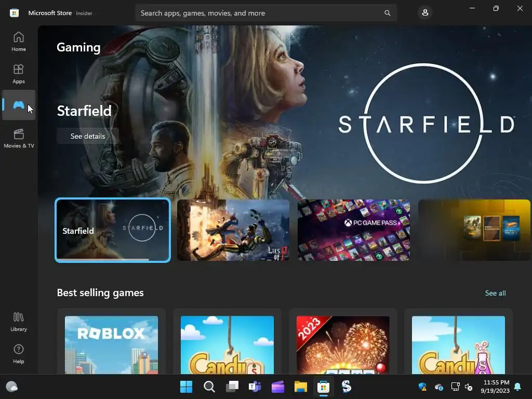Click the Gaming page title text
This screenshot has height=399, width=532.
pyautogui.click(x=78, y=47)
